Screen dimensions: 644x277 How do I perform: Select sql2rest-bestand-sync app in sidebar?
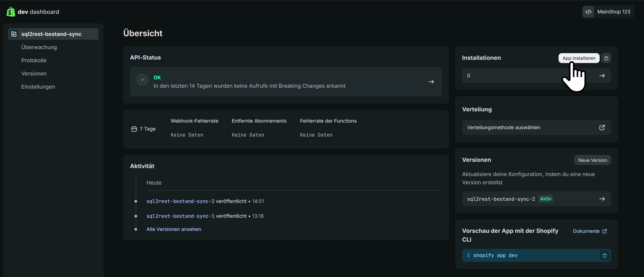(x=53, y=34)
